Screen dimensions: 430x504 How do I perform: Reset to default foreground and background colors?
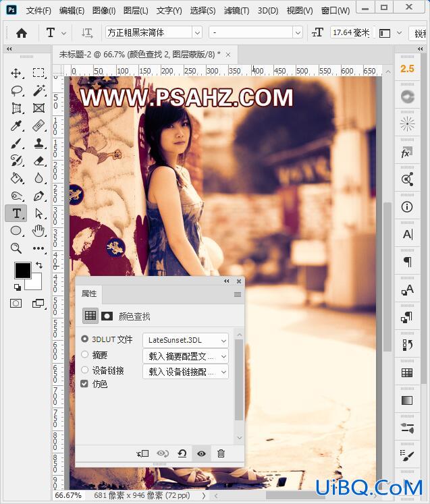click(x=18, y=287)
